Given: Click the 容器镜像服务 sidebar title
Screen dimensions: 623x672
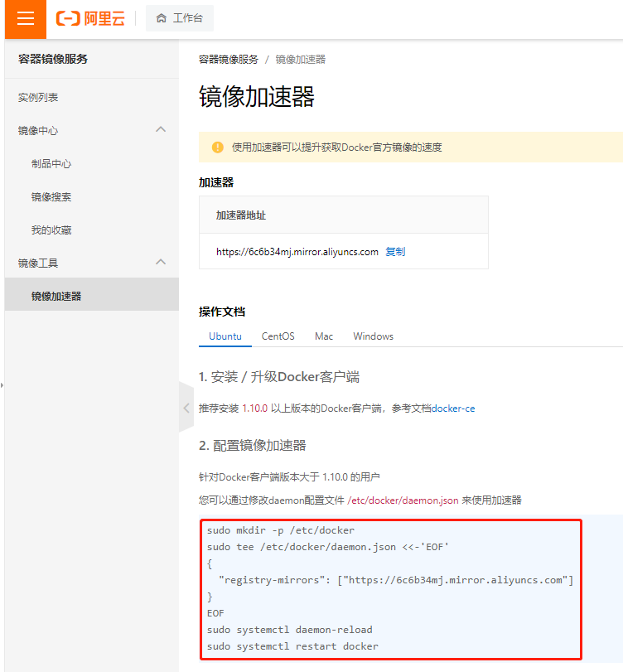Looking at the screenshot, I should 53,59.
